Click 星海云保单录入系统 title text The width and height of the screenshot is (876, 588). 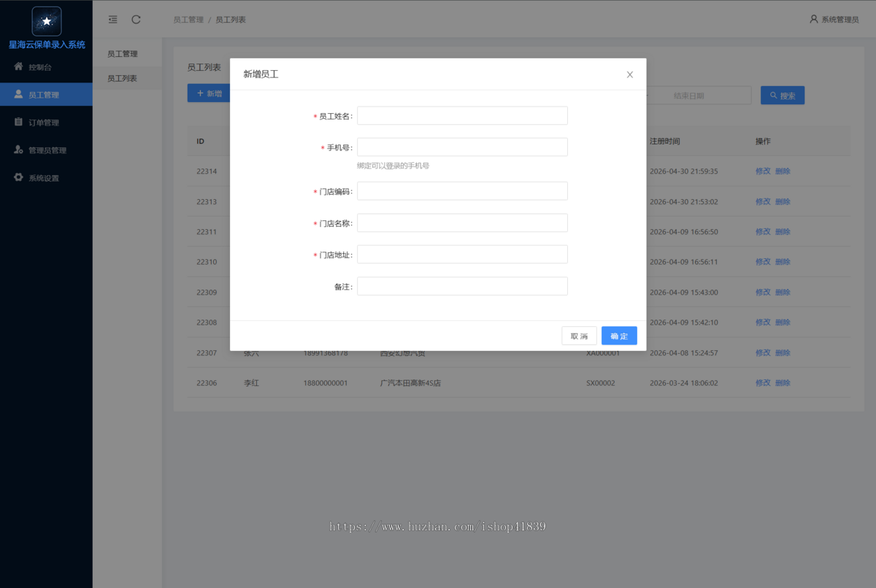(x=47, y=45)
